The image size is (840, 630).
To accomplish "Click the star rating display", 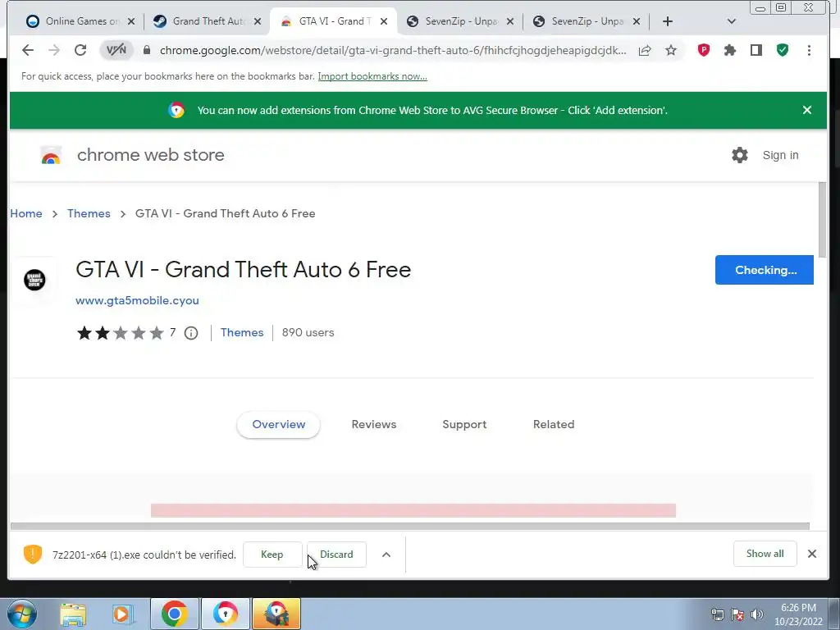I will 120,333.
